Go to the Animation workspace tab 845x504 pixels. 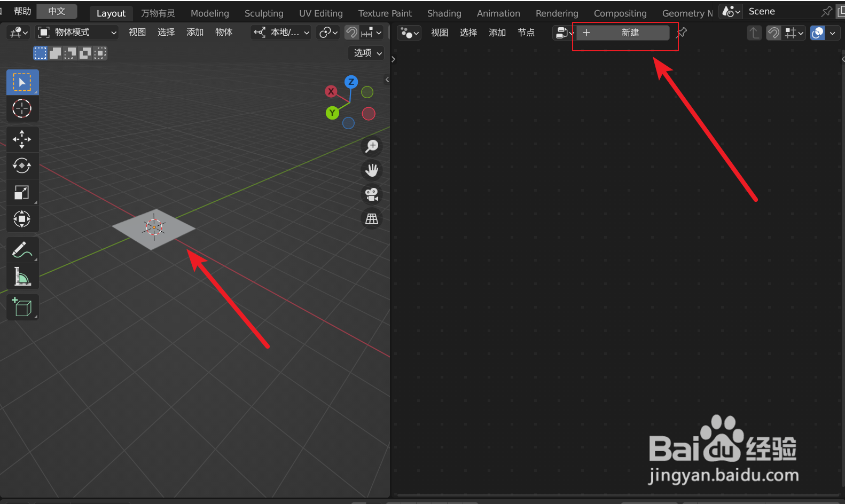[498, 13]
